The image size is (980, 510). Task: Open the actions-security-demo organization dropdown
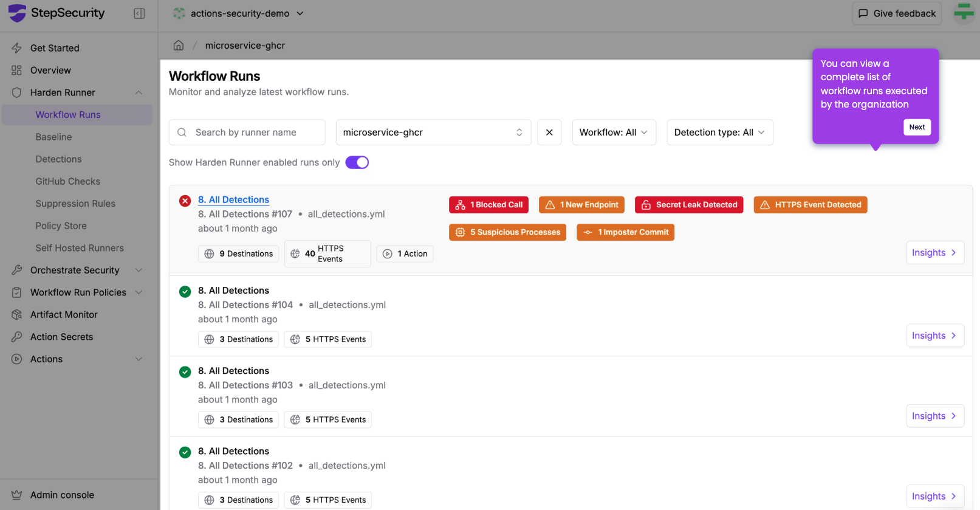tap(238, 13)
